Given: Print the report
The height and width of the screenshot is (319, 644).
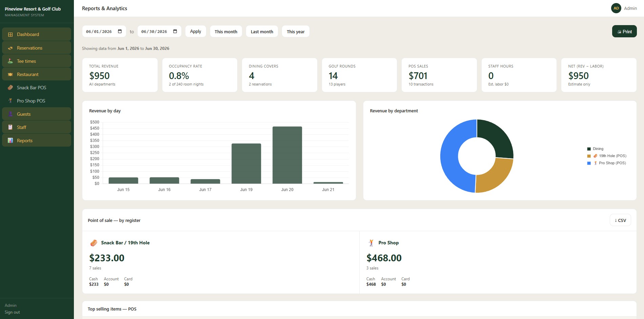Looking at the screenshot, I should pyautogui.click(x=624, y=32).
